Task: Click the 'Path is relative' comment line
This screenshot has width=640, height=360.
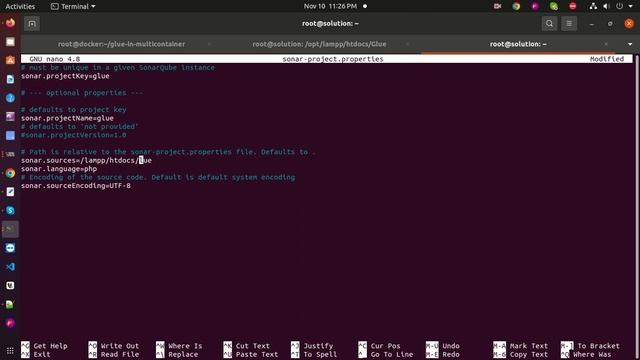Action: (169, 152)
